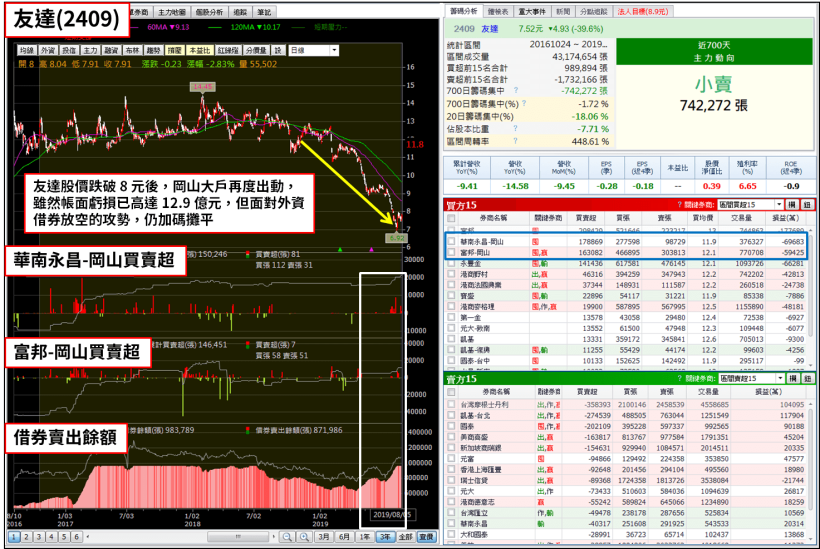Open 區間賣超15 dropdown in 賣方15 header

(x=751, y=378)
